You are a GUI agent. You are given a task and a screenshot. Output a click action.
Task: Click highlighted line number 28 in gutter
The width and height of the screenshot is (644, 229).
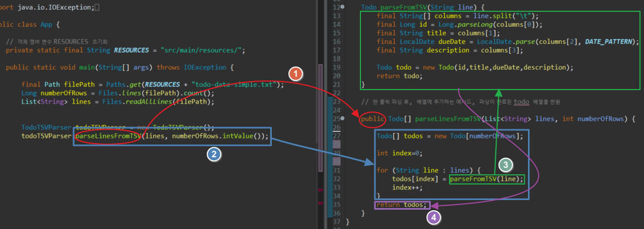(x=337, y=144)
